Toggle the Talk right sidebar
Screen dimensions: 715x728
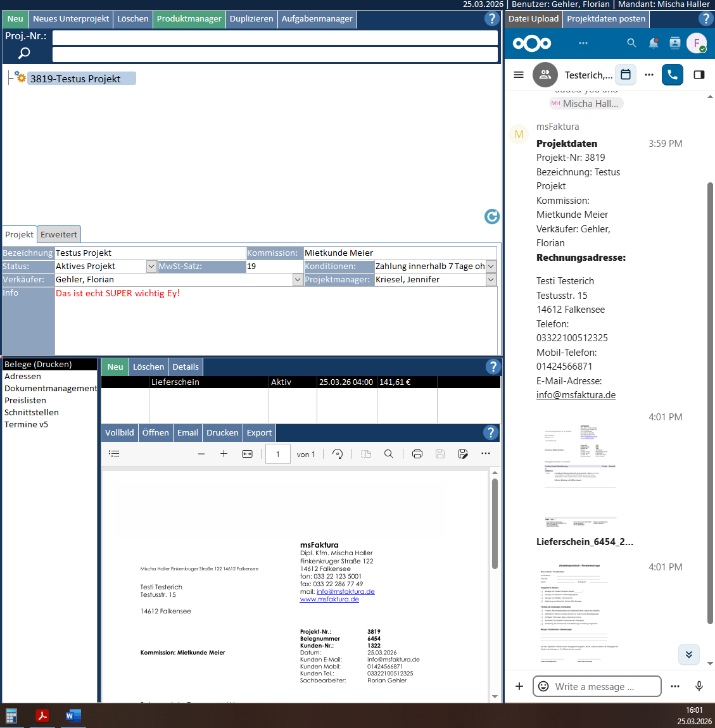click(699, 75)
